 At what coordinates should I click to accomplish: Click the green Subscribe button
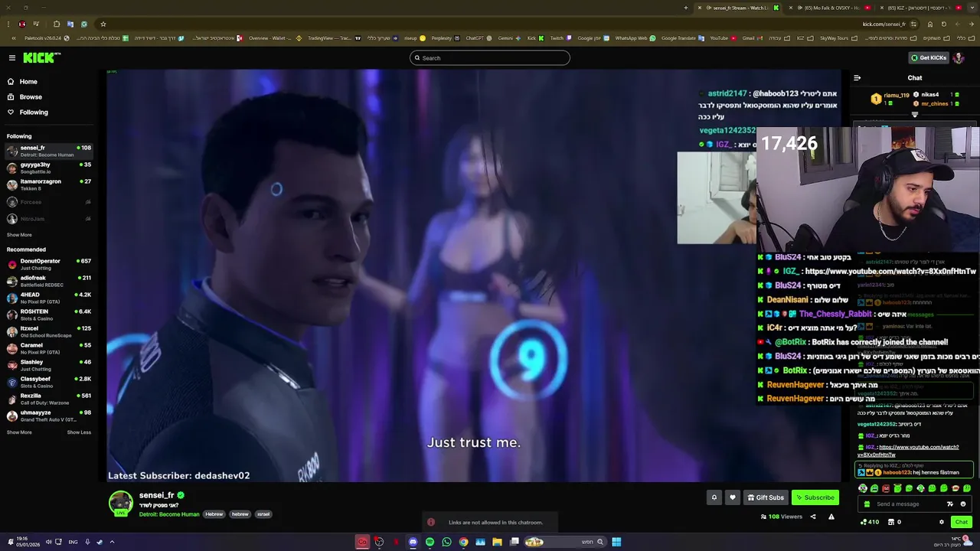815,497
